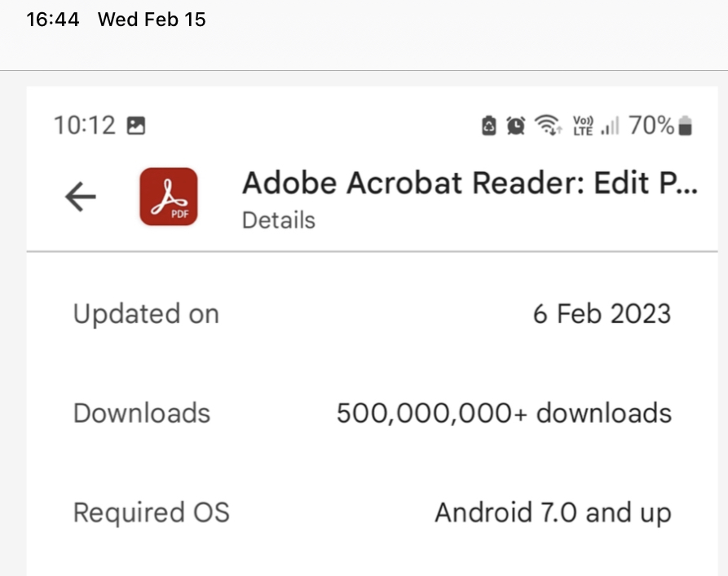Tap the Wi-Fi status icon
728x576 pixels.
[547, 126]
